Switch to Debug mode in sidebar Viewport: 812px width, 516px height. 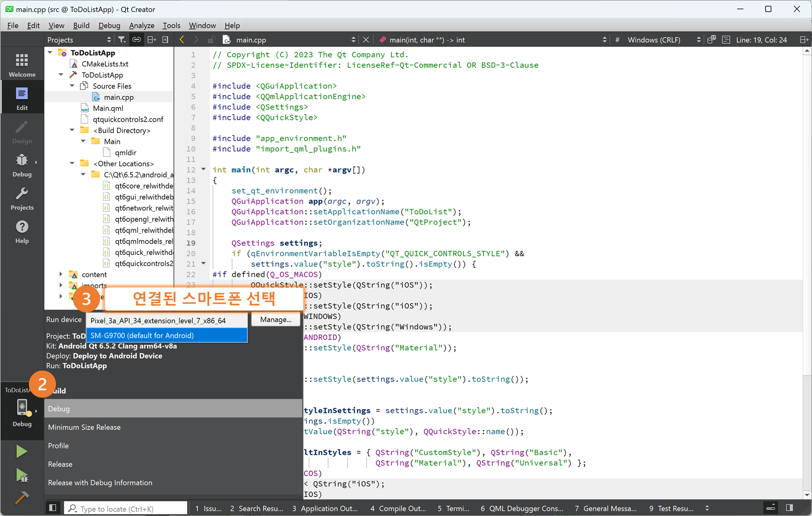point(22,165)
